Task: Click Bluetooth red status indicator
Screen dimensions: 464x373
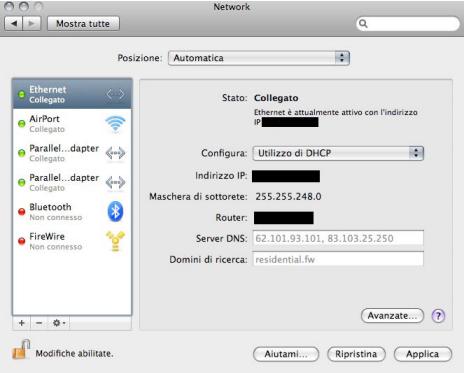Action: coord(21,212)
